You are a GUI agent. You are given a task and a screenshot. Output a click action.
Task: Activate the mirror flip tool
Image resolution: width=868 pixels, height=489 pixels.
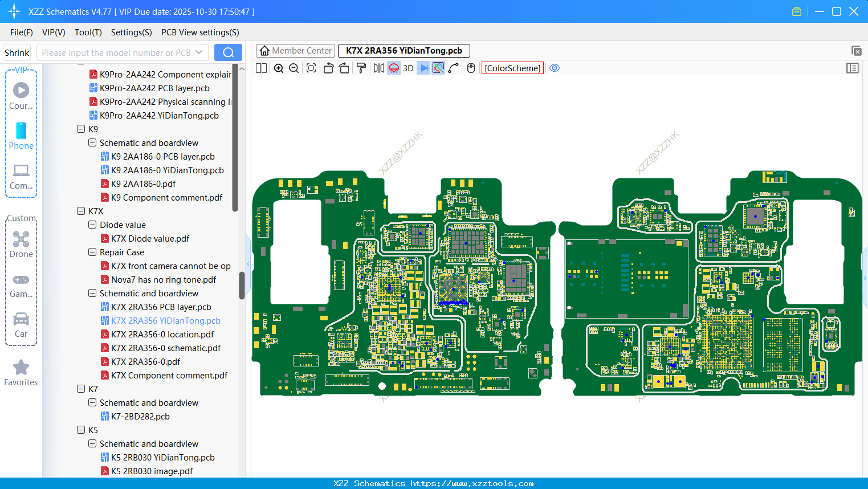pyautogui.click(x=378, y=68)
